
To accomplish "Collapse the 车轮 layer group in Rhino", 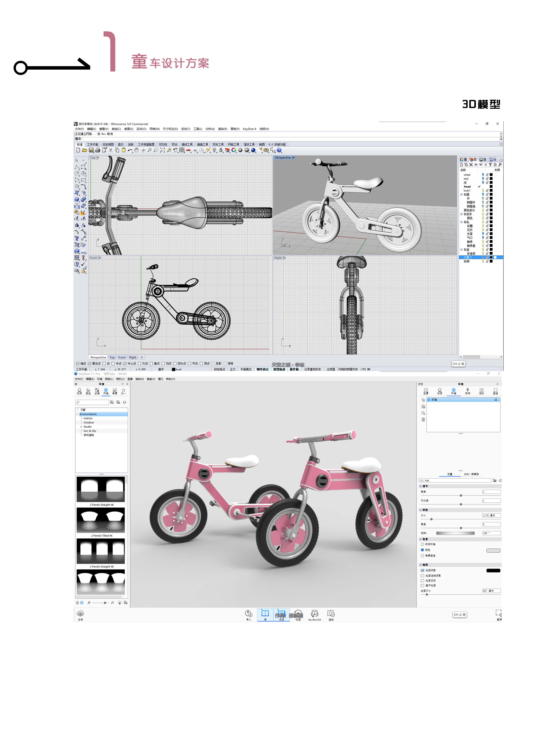I will [461, 222].
